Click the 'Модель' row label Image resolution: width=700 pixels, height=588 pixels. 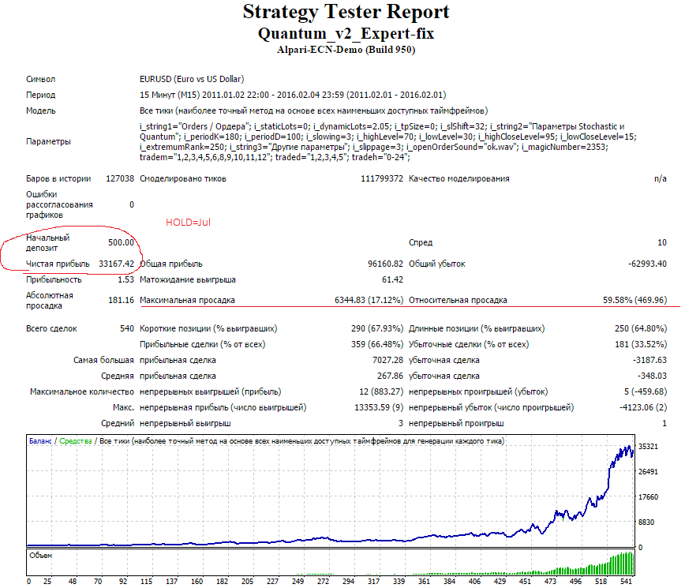coord(40,110)
